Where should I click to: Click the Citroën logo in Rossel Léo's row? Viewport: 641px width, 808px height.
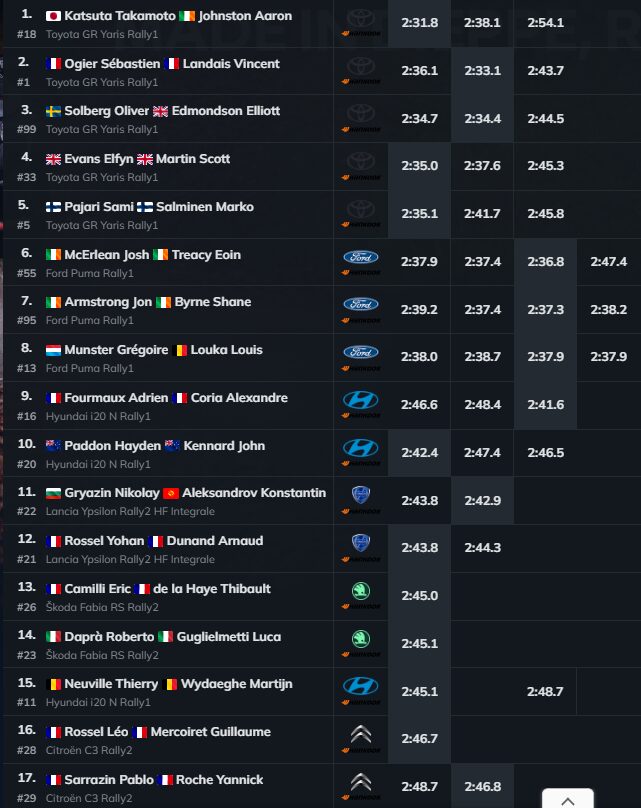click(360, 735)
